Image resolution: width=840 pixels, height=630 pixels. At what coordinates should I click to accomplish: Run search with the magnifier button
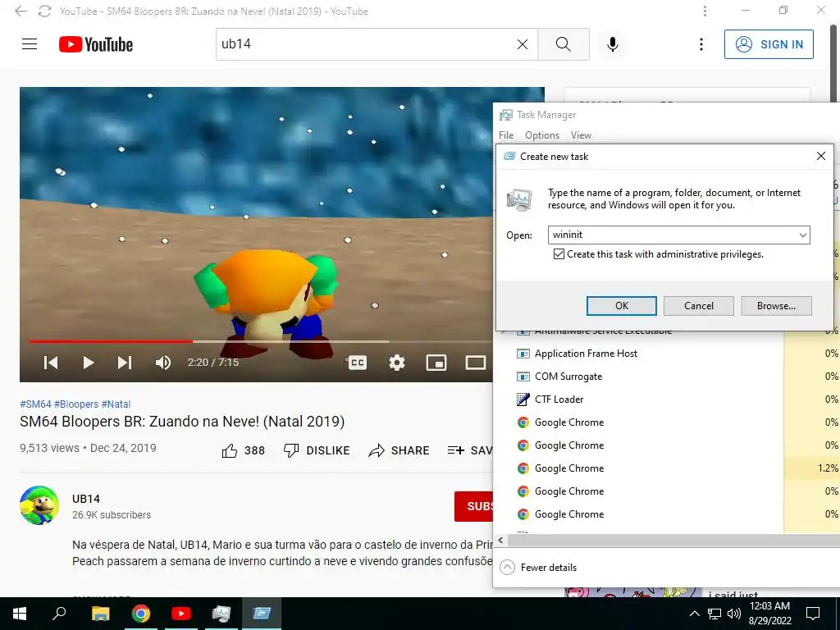click(563, 44)
